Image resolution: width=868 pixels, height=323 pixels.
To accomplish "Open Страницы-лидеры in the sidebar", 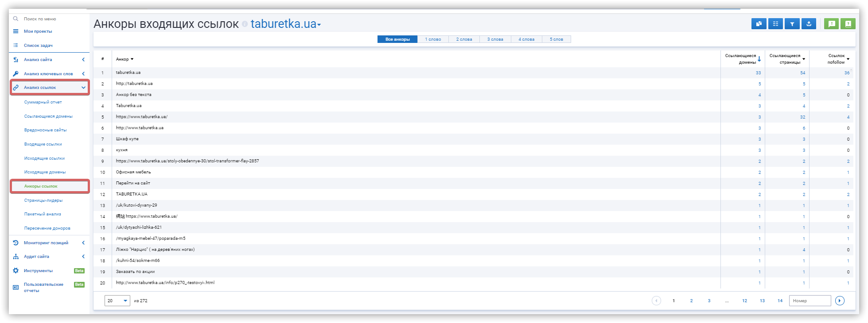I will tap(43, 200).
